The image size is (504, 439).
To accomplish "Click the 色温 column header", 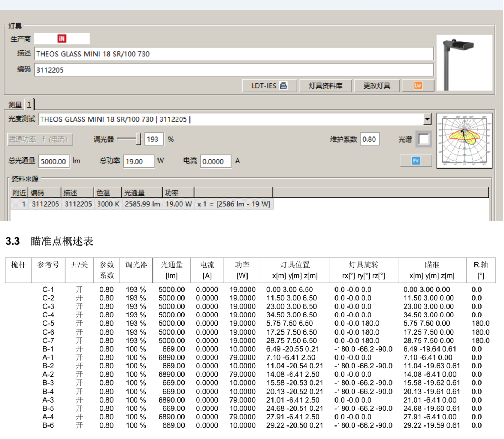I will click(108, 193).
